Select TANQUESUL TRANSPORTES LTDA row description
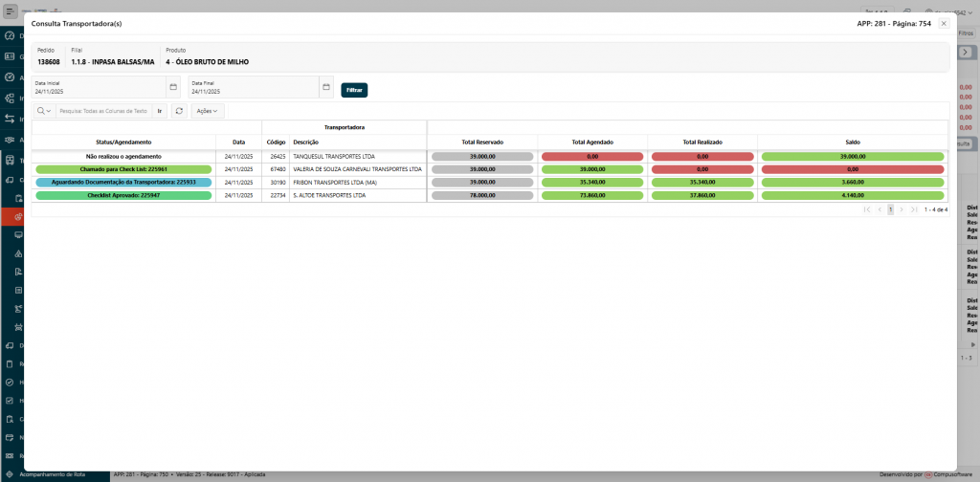The image size is (980, 482). tap(334, 156)
